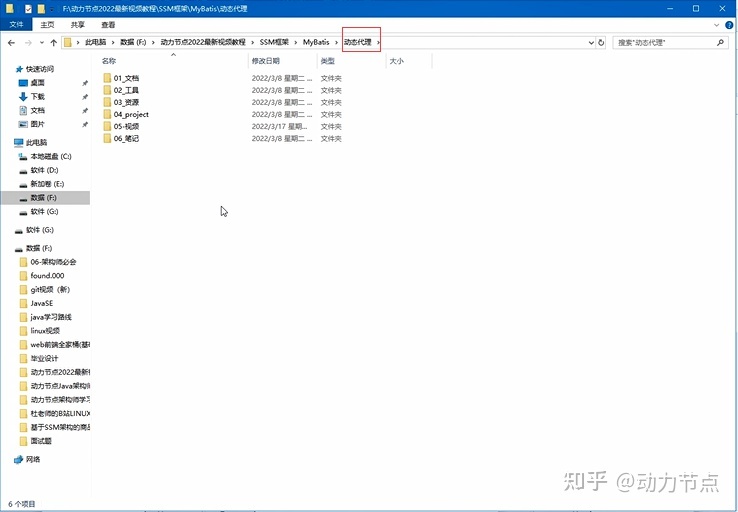Click MyBatis in the breadcrumb
The image size is (738, 512).
(316, 42)
